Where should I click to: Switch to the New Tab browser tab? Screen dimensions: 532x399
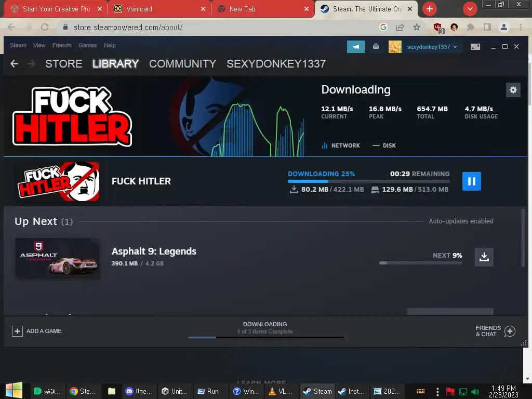tap(262, 9)
